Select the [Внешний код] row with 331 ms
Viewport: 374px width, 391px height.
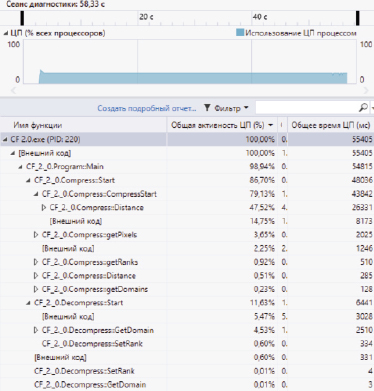[x=187, y=357]
